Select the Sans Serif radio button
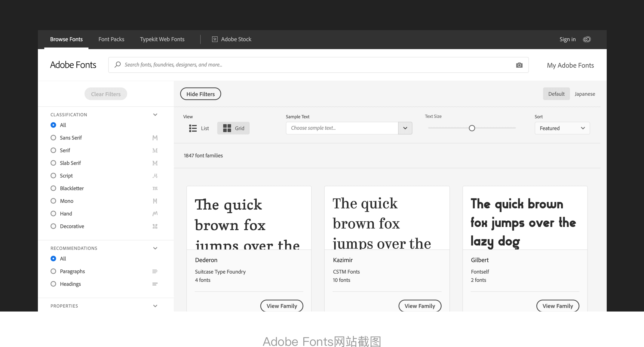The height and width of the screenshot is (347, 644). pyautogui.click(x=53, y=138)
